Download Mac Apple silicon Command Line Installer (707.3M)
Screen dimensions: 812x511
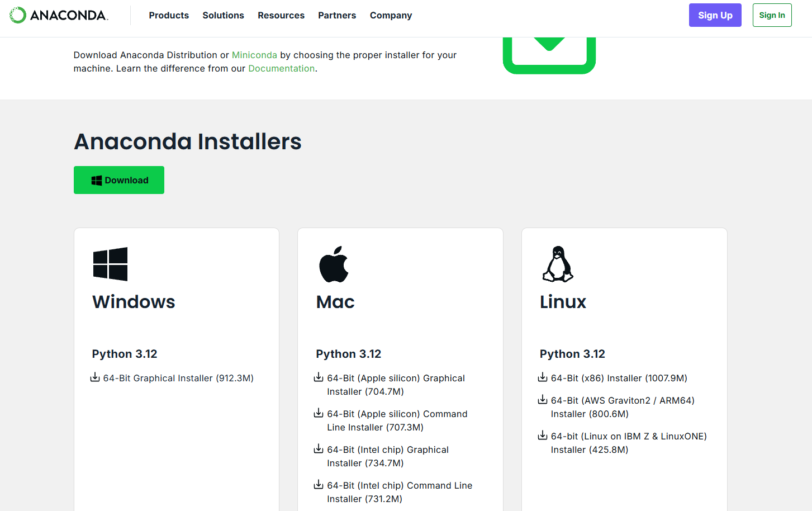[x=397, y=420]
